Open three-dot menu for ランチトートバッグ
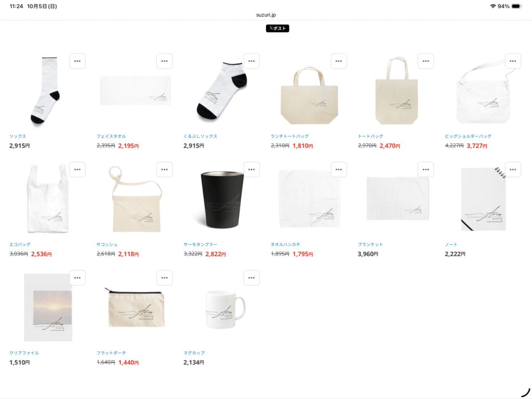Image resolution: width=532 pixels, height=399 pixels. pyautogui.click(x=339, y=61)
